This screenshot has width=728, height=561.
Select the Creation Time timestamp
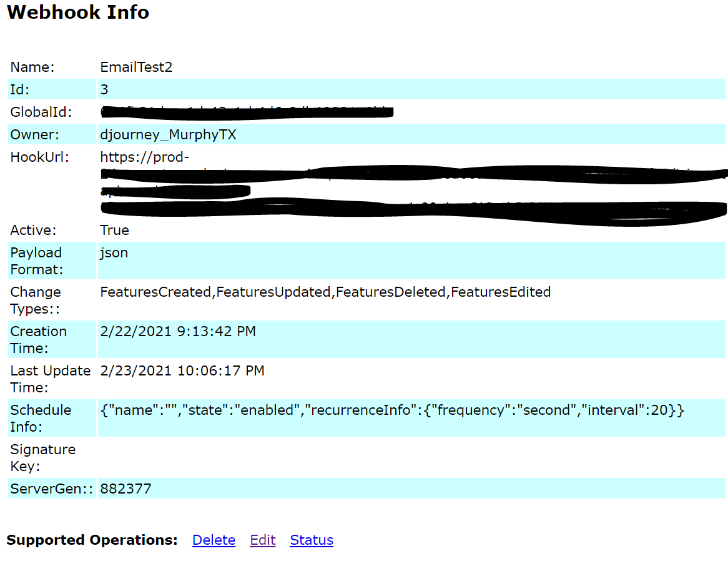click(x=177, y=331)
